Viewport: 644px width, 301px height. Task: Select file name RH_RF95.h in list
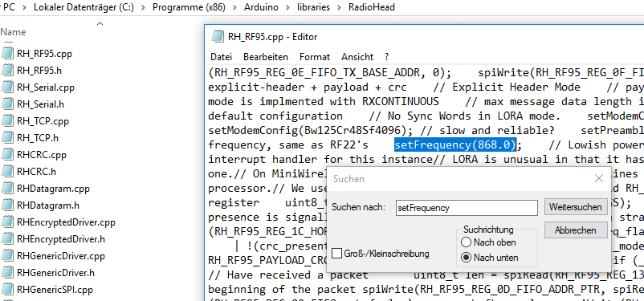tap(39, 71)
